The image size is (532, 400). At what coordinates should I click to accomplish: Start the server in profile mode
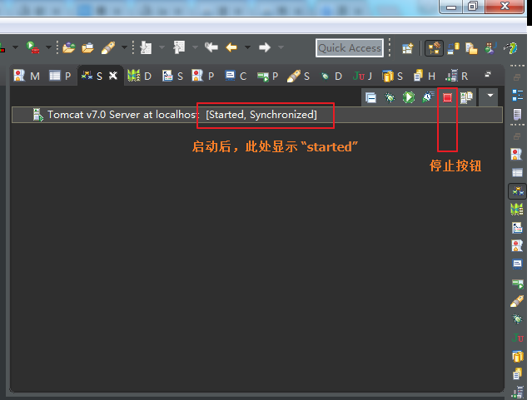428,97
